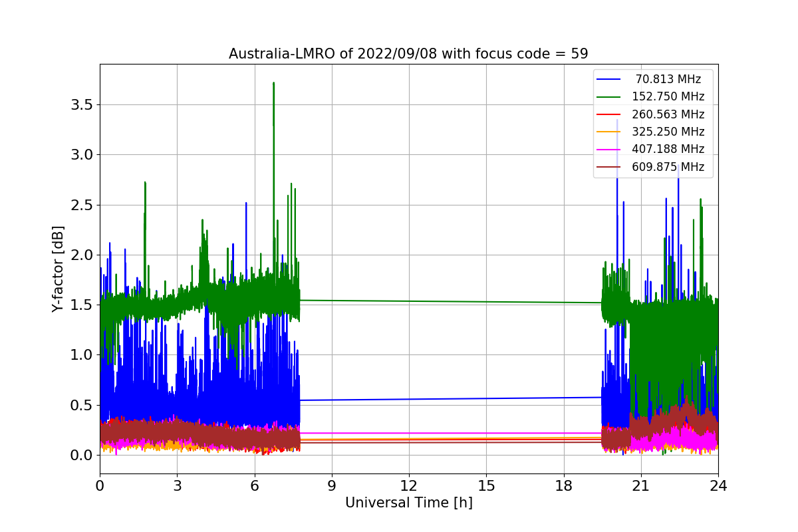The height and width of the screenshot is (532, 798).
Task: Click the 9 tick on the time axis
Action: (332, 486)
